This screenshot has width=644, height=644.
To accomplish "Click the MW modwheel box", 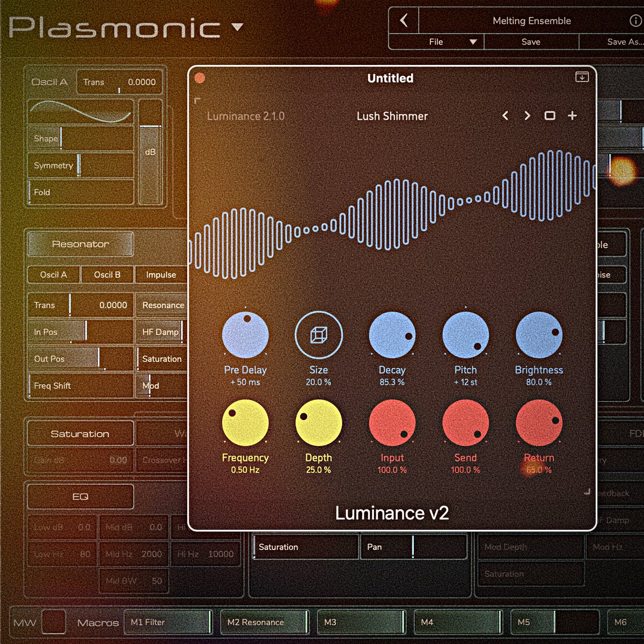I will 54,622.
